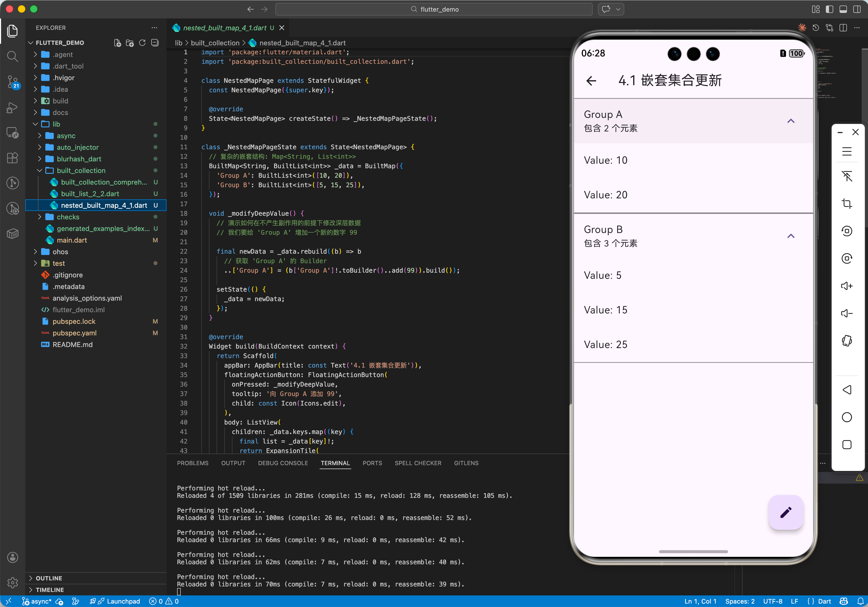This screenshot has height=607, width=868.
Task: Expand the checks folder
Action: pos(68,217)
